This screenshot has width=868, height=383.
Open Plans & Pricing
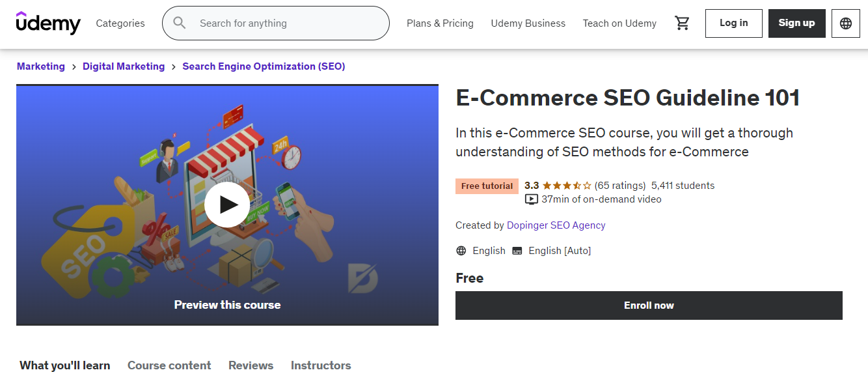pos(440,23)
